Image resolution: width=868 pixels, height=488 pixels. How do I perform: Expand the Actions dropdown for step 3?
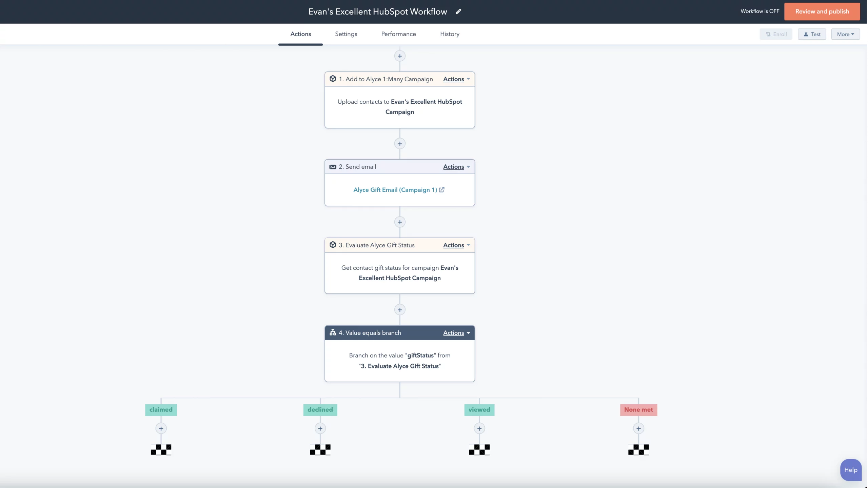(x=456, y=245)
